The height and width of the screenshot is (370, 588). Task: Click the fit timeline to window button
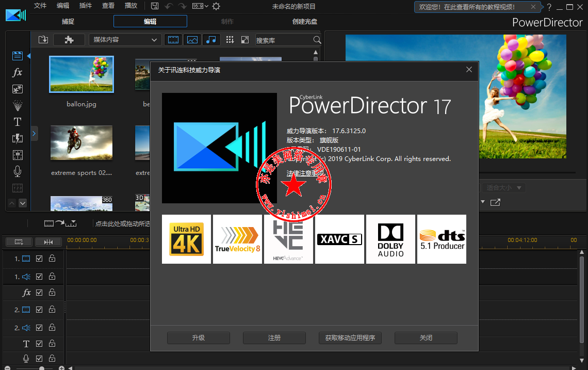click(48, 242)
